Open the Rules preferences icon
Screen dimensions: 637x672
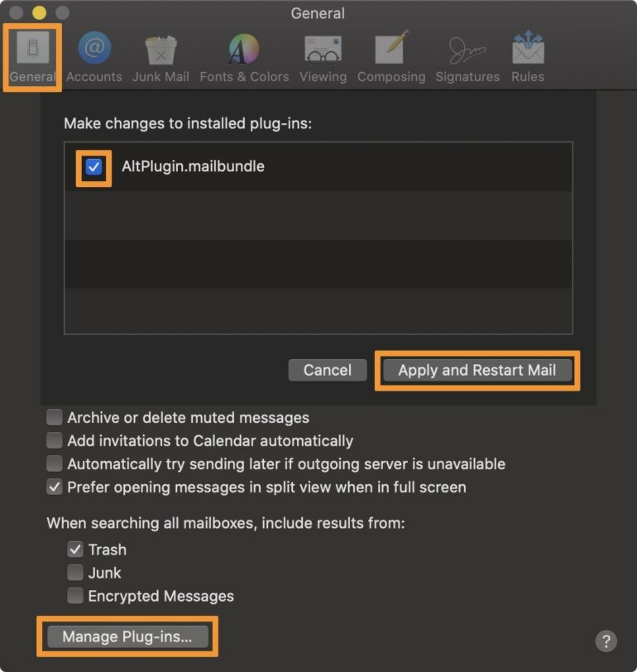[x=527, y=56]
